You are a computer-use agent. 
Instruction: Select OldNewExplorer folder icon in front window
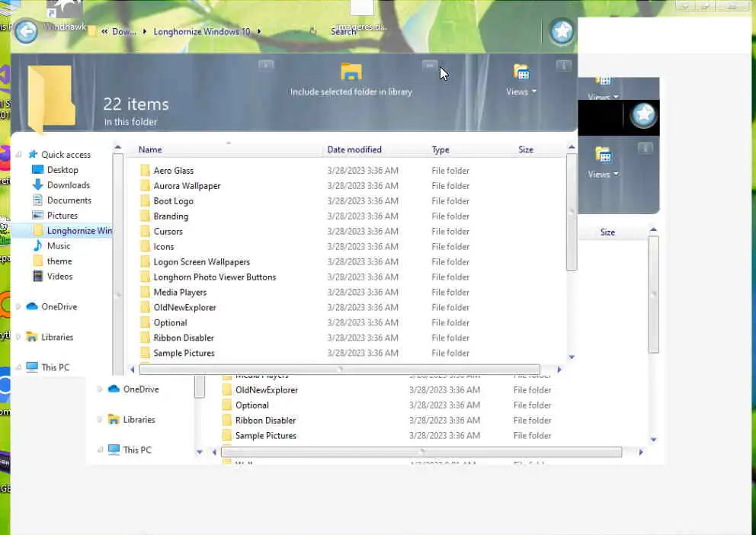click(x=145, y=307)
